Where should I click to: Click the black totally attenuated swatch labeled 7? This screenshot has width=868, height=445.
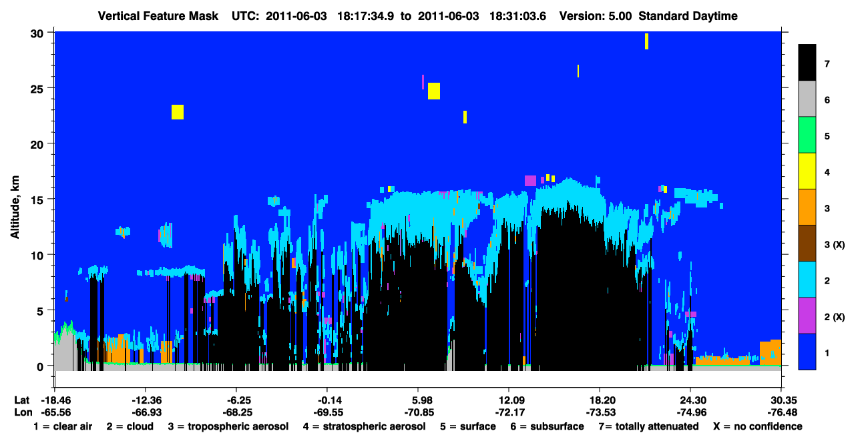coord(807,63)
